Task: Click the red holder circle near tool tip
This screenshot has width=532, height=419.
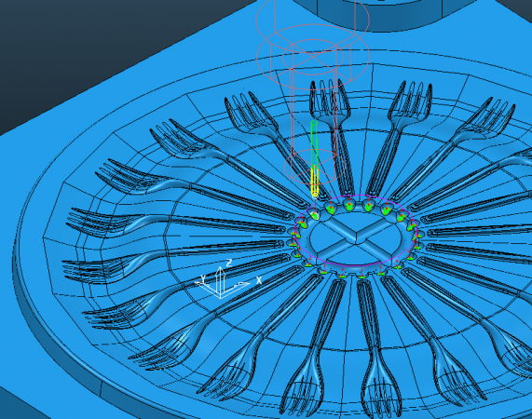Action: [x=314, y=166]
